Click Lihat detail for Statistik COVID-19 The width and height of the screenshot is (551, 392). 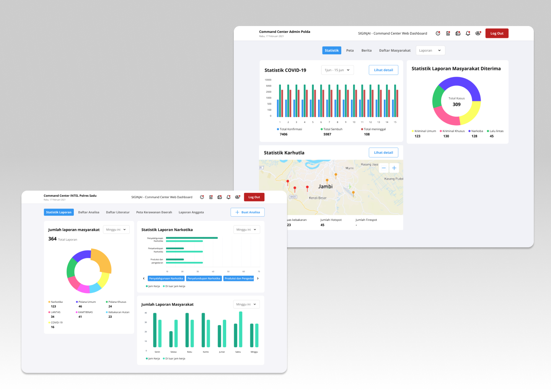coord(383,70)
